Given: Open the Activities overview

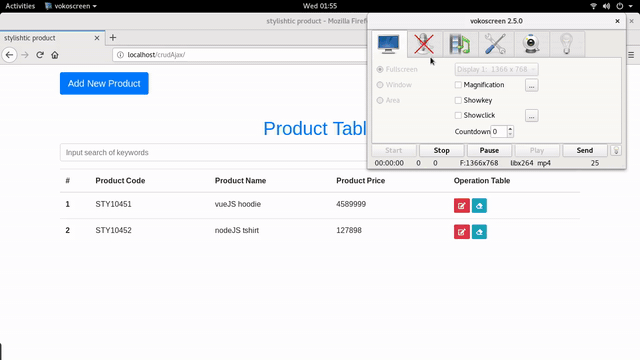Looking at the screenshot, I should click(20, 6).
